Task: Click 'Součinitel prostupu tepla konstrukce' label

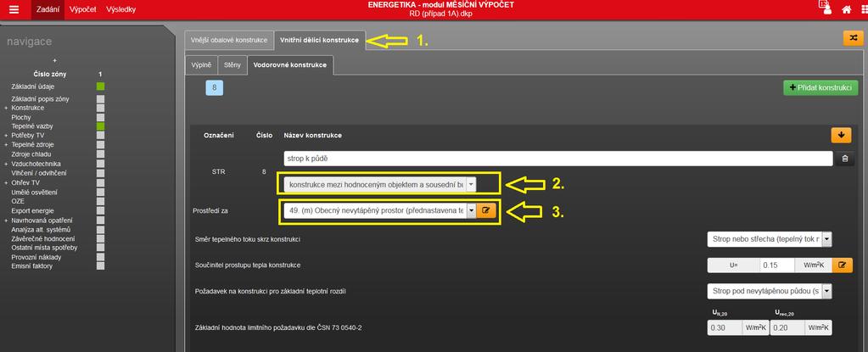Action: coord(248,265)
